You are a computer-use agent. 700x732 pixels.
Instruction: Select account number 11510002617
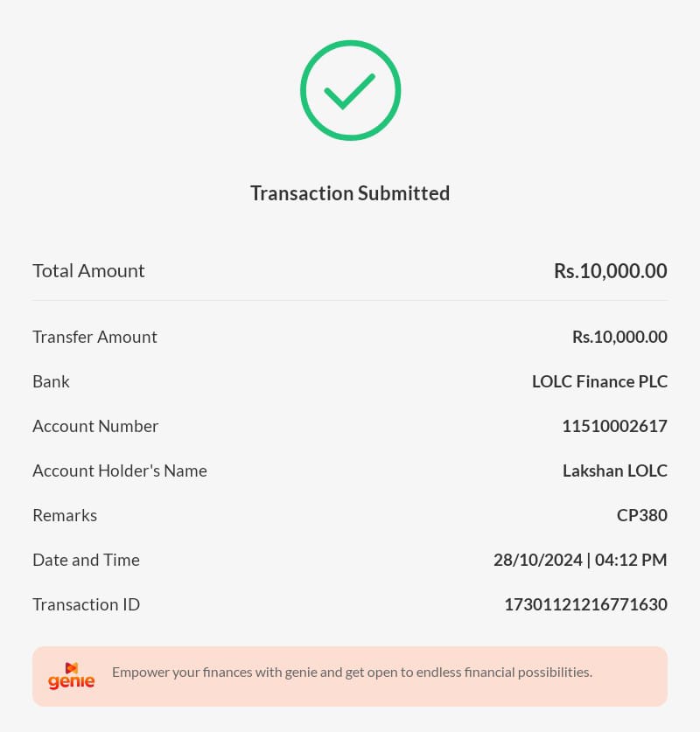pyautogui.click(x=614, y=427)
